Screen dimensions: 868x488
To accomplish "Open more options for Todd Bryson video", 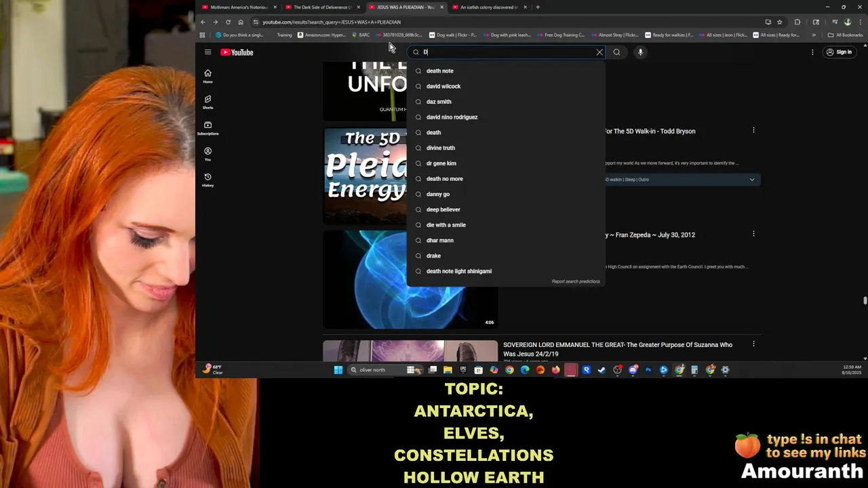I will tap(753, 130).
